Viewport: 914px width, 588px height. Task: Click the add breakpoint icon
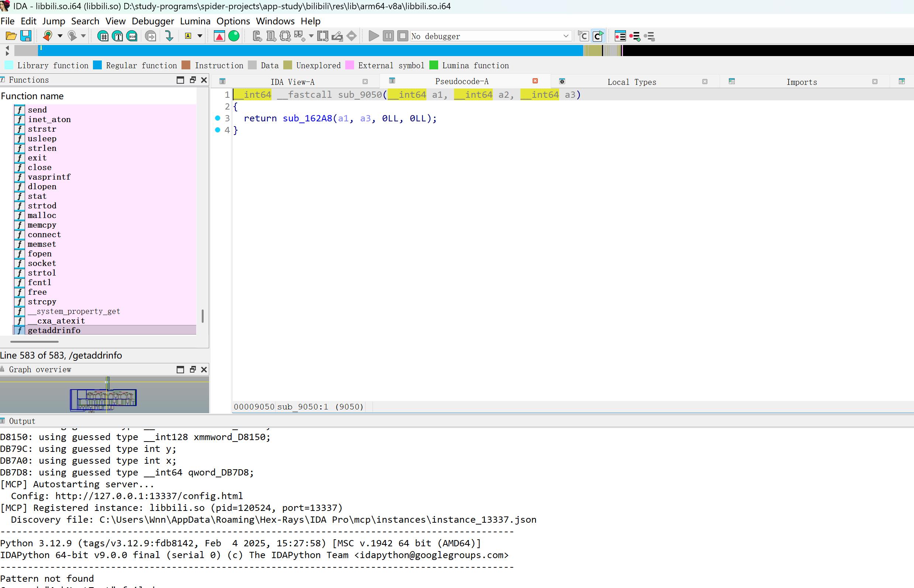(634, 36)
